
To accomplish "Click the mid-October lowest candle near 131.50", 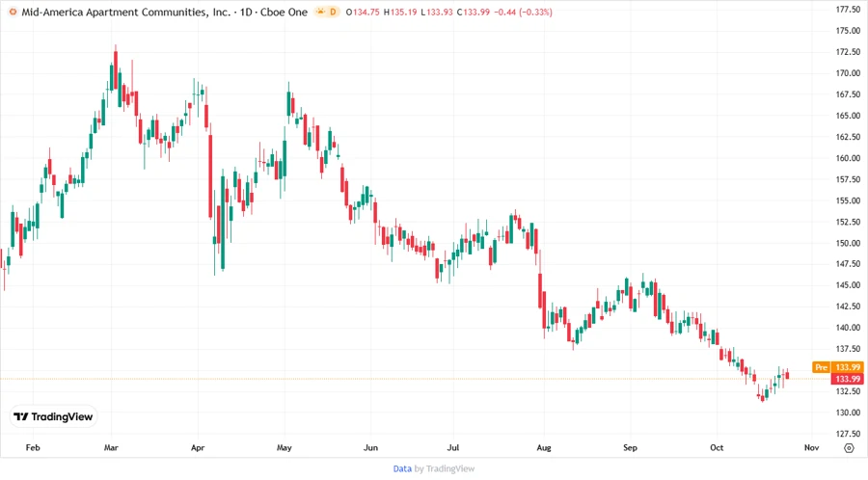I will pos(762,397).
